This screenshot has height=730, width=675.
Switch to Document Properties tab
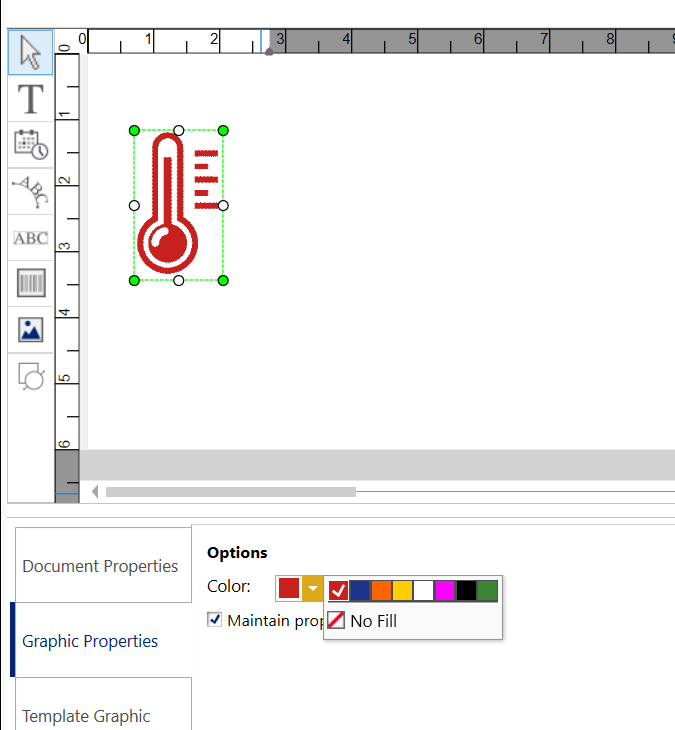[100, 566]
